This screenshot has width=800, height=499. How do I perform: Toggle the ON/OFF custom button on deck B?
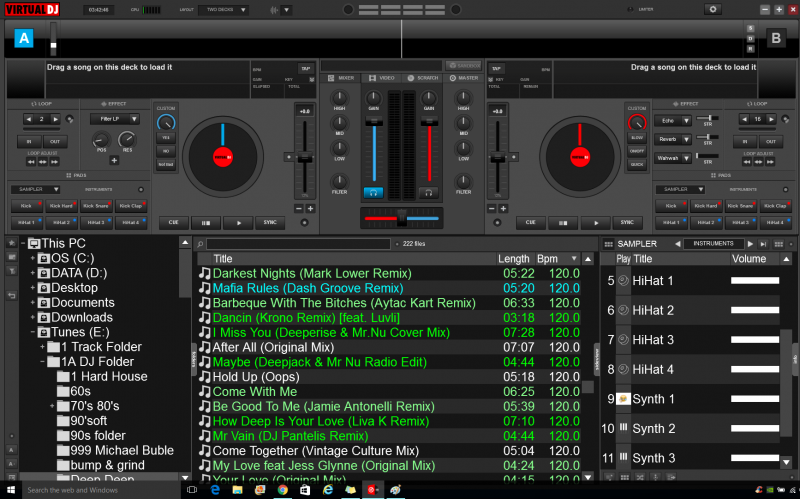point(636,151)
